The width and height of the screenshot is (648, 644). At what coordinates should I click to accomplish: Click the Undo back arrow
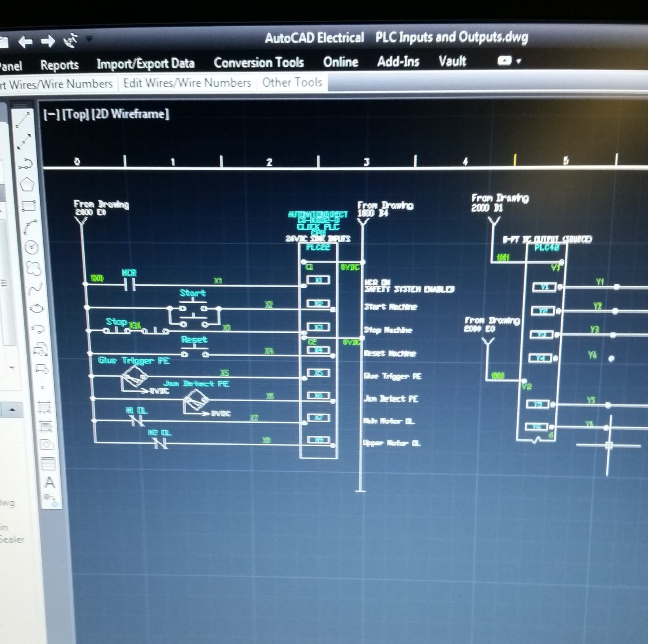click(x=26, y=41)
